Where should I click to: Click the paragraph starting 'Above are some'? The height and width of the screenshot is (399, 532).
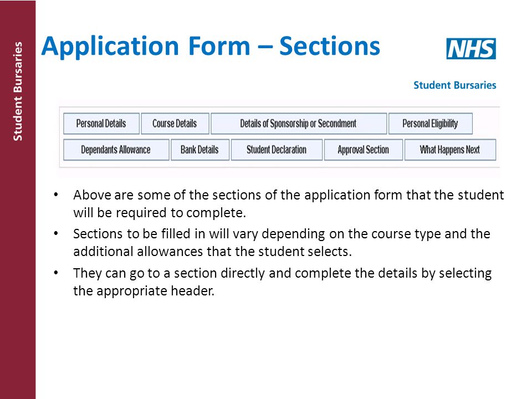point(288,203)
